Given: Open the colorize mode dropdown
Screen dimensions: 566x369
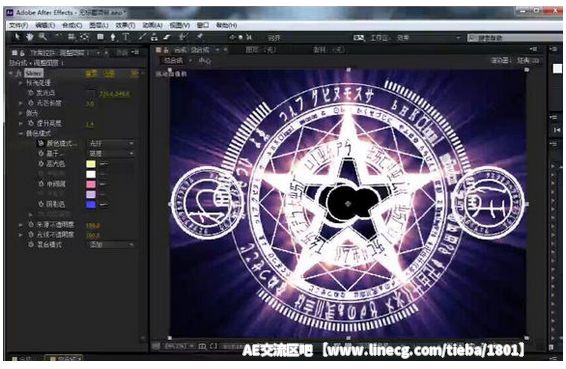Looking at the screenshot, I should pyautogui.click(x=111, y=144).
